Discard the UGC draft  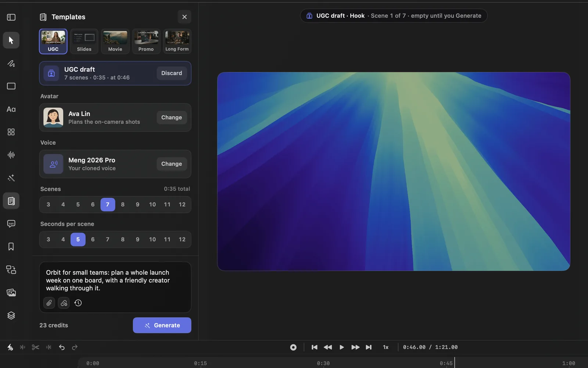(172, 73)
